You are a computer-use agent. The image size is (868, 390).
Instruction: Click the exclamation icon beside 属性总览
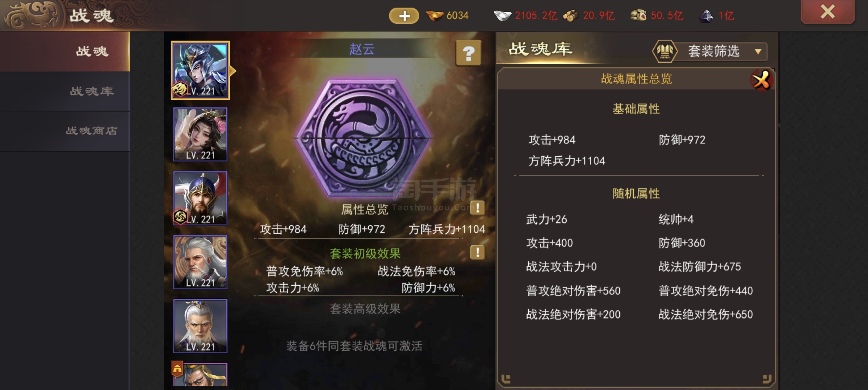tap(478, 208)
